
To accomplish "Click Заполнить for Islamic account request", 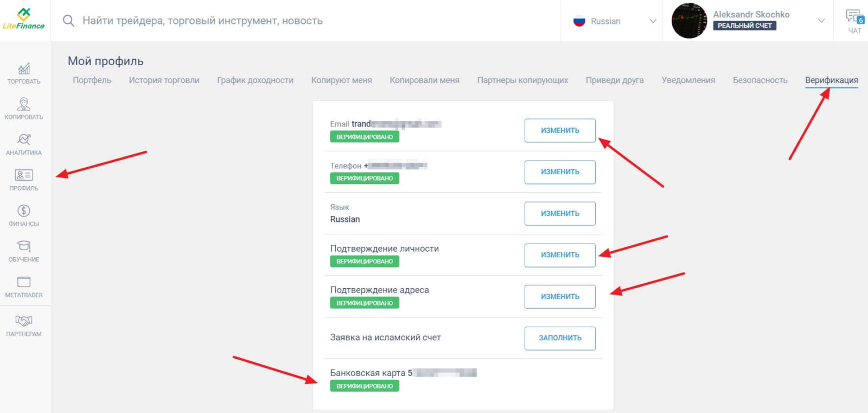I will pyautogui.click(x=560, y=338).
